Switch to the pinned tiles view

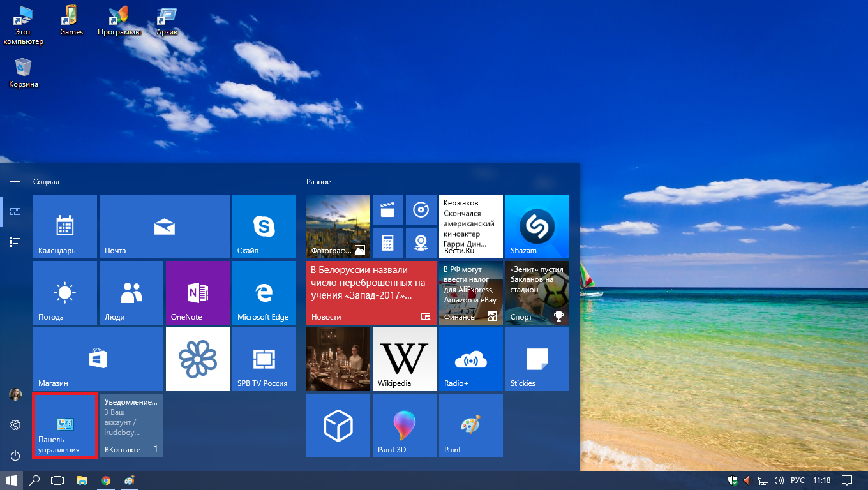[x=15, y=211]
